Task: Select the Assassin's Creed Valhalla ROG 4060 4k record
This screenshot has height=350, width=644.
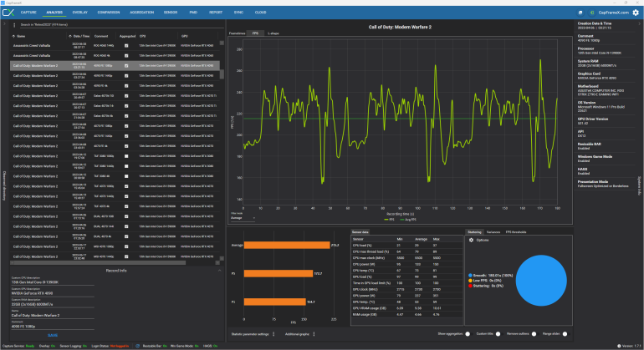Action: pyautogui.click(x=115, y=55)
